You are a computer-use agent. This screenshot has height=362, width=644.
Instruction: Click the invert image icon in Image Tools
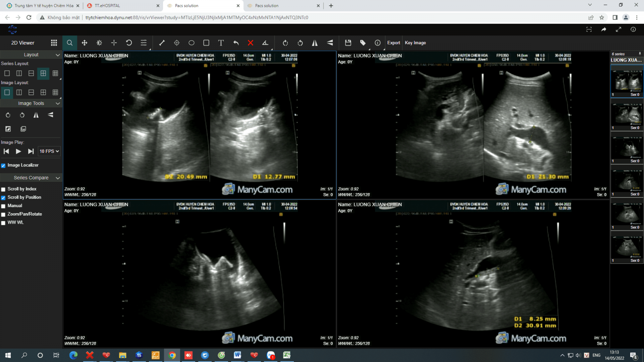[x=8, y=129]
